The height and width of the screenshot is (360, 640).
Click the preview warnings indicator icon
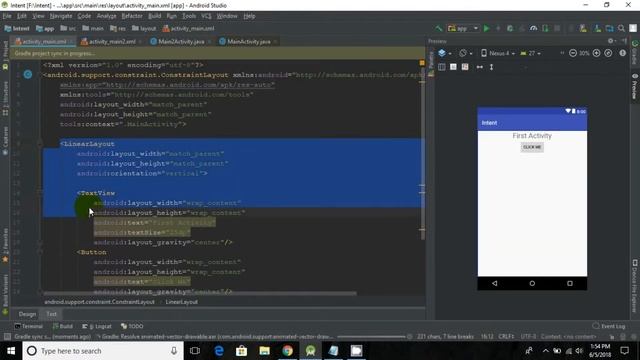tap(622, 53)
